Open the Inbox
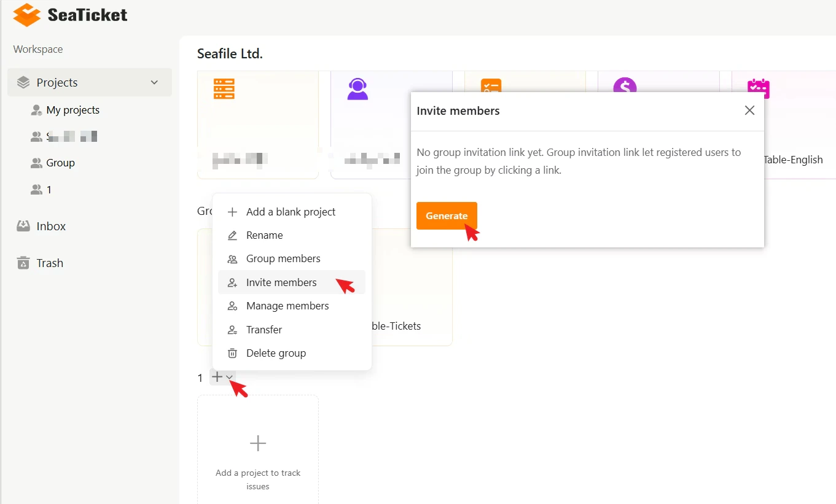The width and height of the screenshot is (836, 504). point(51,226)
